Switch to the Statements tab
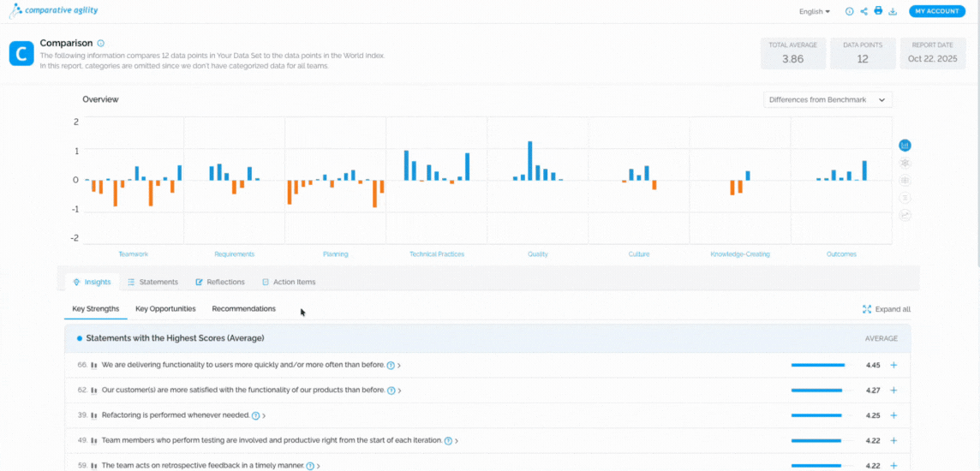Viewport: 980px width, 471px height. click(152, 282)
